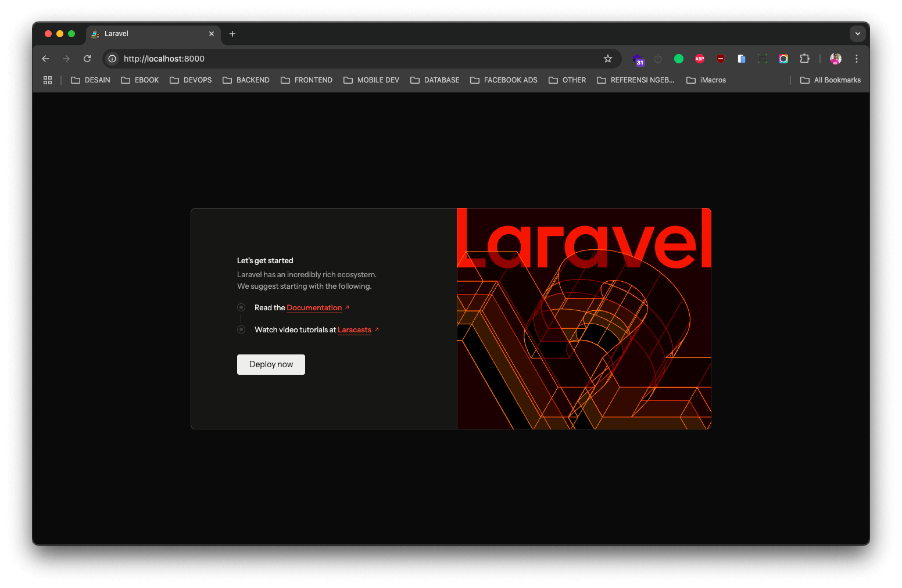The image size is (902, 588).
Task: Select the Laravel browser tab
Action: click(153, 34)
